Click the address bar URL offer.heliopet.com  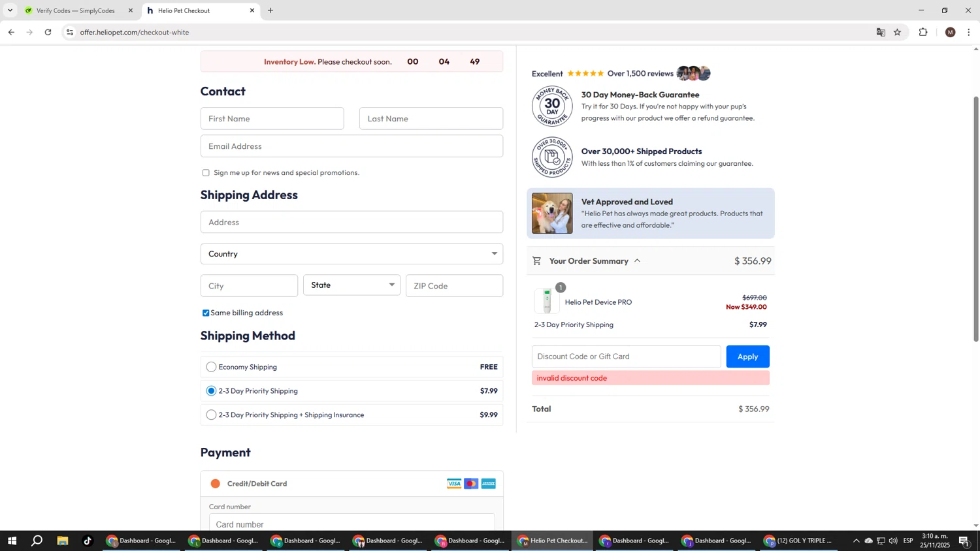(135, 33)
